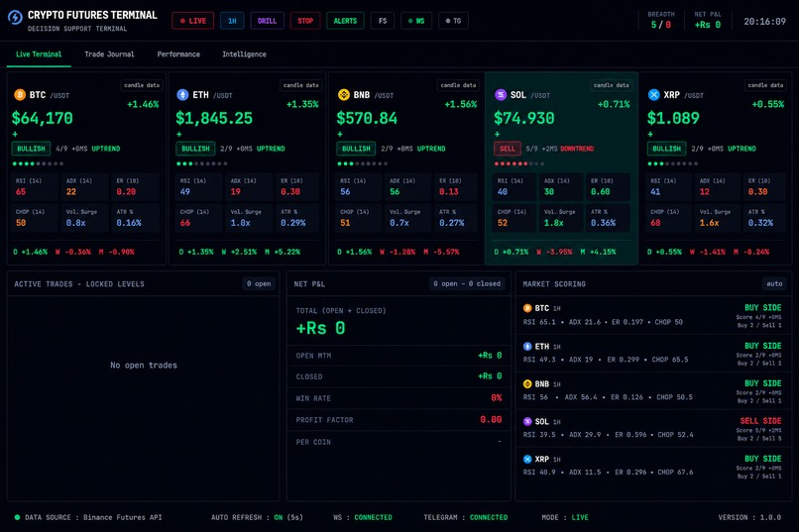799x532 pixels.
Task: Toggle the WS websocket button
Action: pyautogui.click(x=416, y=21)
